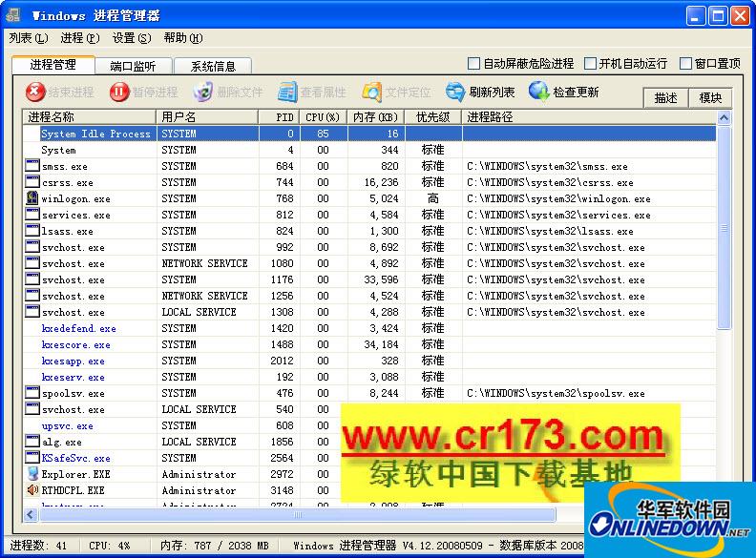Sort by Memory (内存 KB) column header
This screenshot has width=756, height=558.
(x=376, y=116)
